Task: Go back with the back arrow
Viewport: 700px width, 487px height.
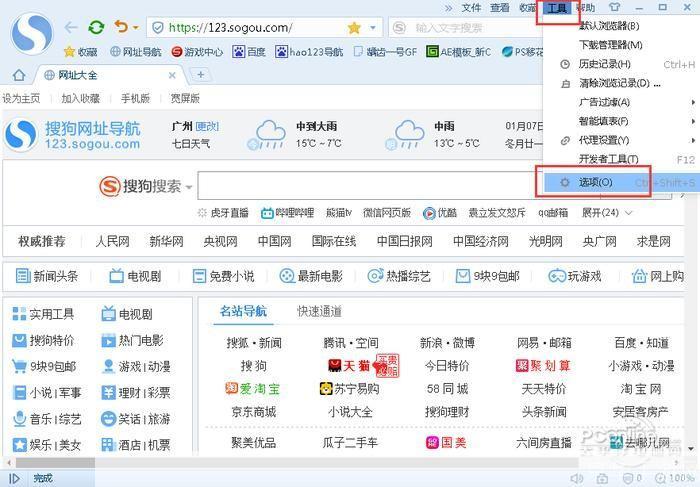Action: pos(71,28)
